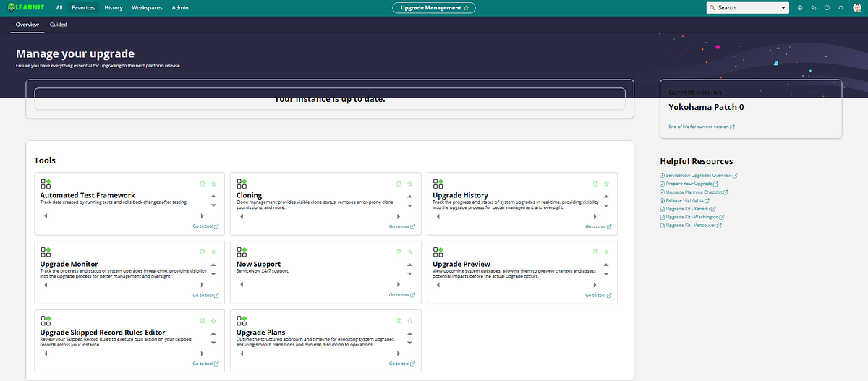Favorite the Now Support tool star
The height and width of the screenshot is (381, 868).
(x=409, y=252)
